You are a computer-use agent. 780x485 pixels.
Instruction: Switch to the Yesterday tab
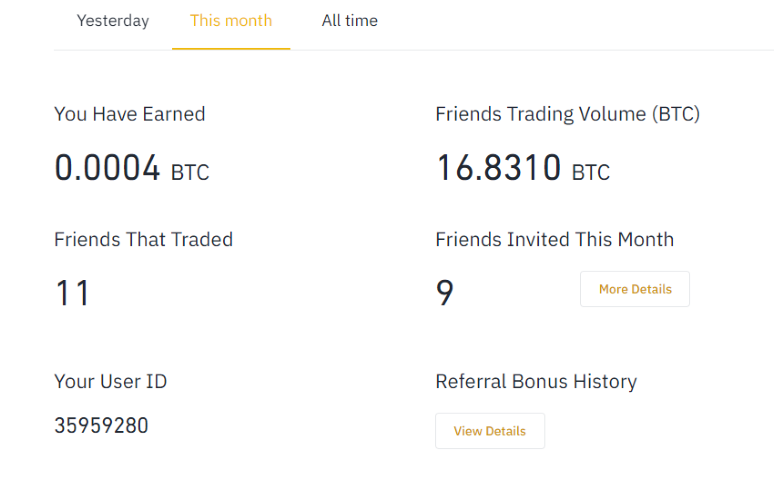[x=113, y=21]
